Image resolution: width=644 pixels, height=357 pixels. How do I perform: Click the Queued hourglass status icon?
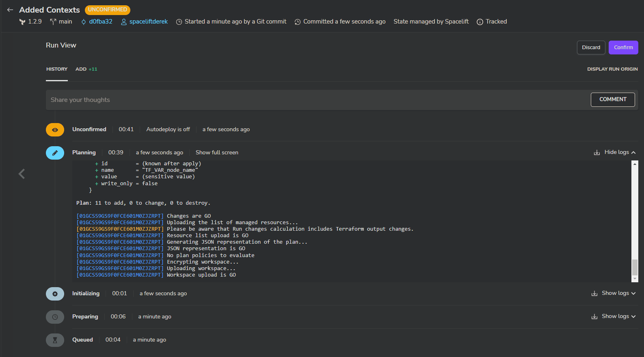point(55,340)
